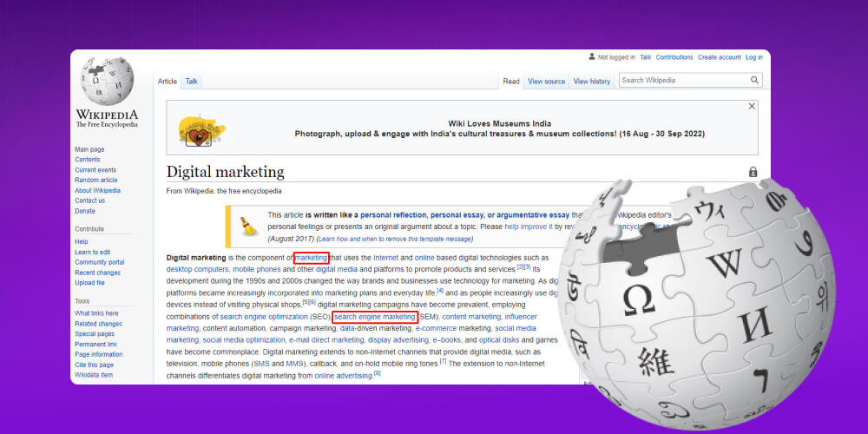868x434 pixels.
Task: Click the MMS link
Action: click(294, 364)
